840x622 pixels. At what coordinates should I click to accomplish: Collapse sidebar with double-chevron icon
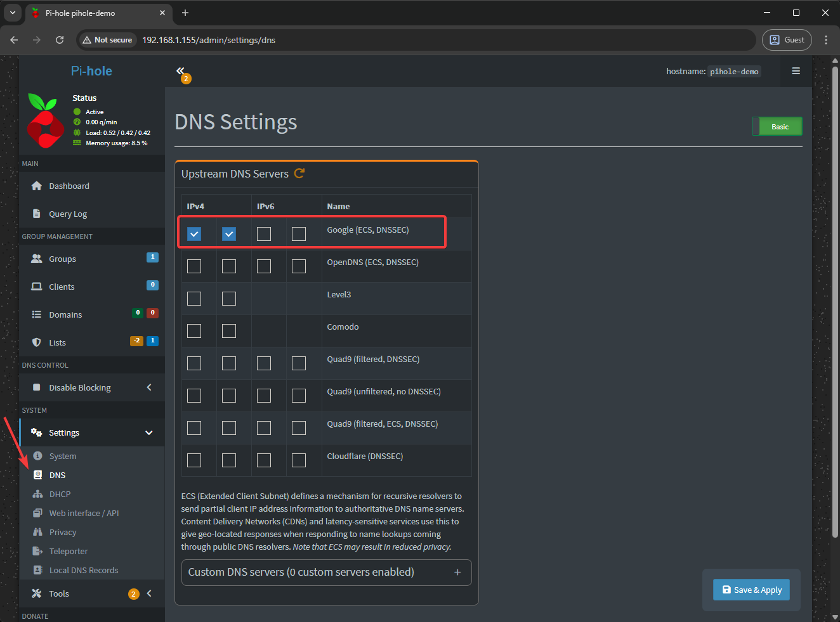coord(180,71)
